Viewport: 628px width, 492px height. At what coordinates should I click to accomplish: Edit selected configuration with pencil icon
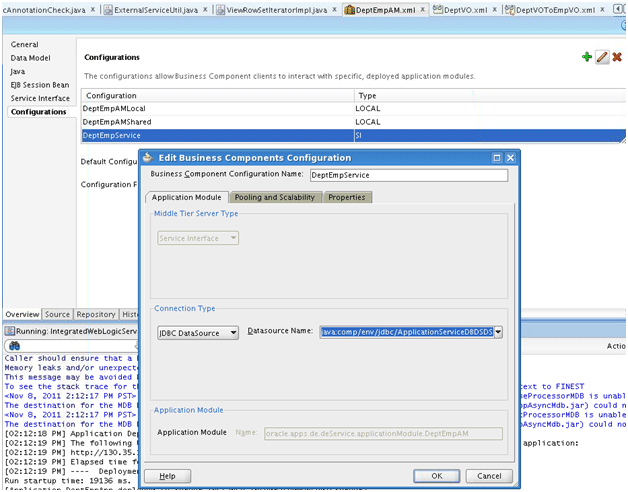tap(602, 57)
